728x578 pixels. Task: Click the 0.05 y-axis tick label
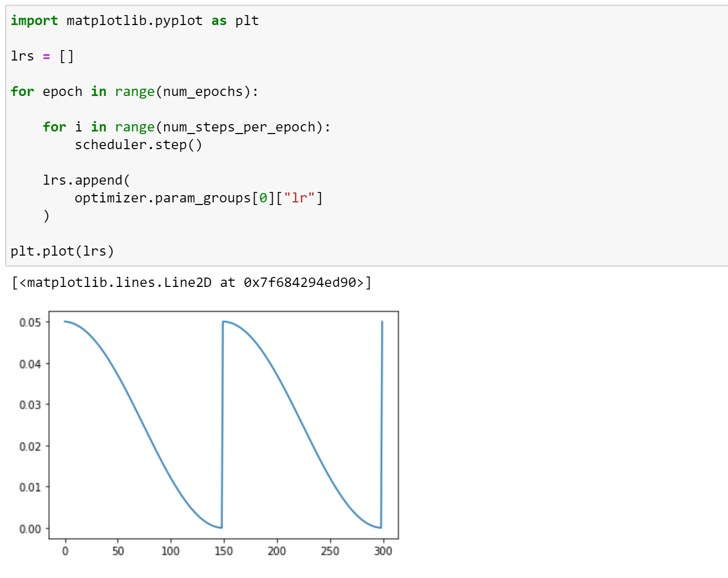point(30,322)
